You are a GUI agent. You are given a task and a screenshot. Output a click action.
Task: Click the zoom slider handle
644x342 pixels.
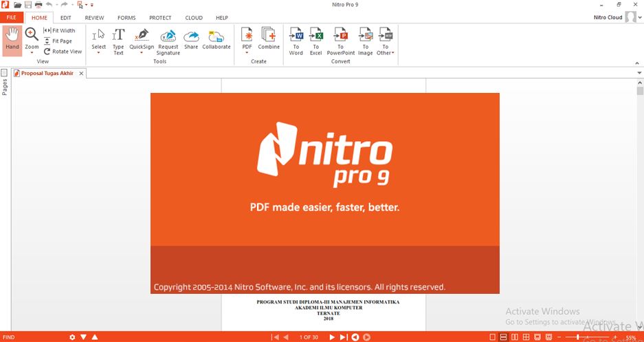pyautogui.click(x=578, y=337)
